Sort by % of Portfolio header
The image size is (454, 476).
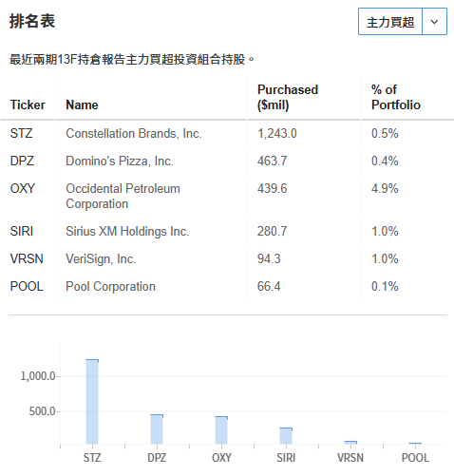[396, 97]
